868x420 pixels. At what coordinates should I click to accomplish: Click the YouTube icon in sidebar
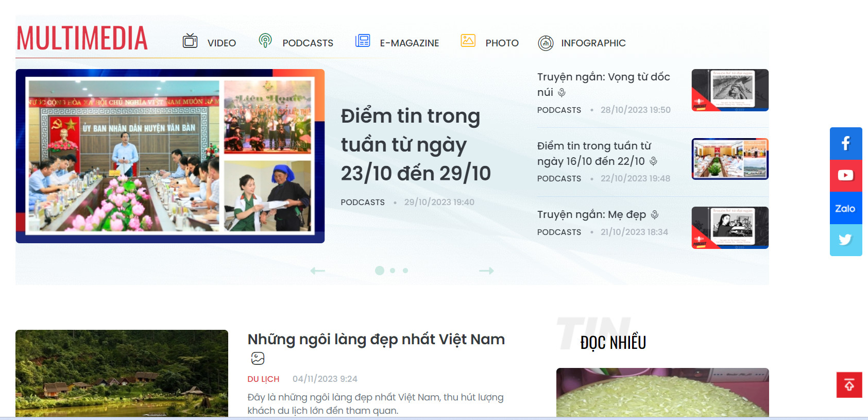[845, 176]
